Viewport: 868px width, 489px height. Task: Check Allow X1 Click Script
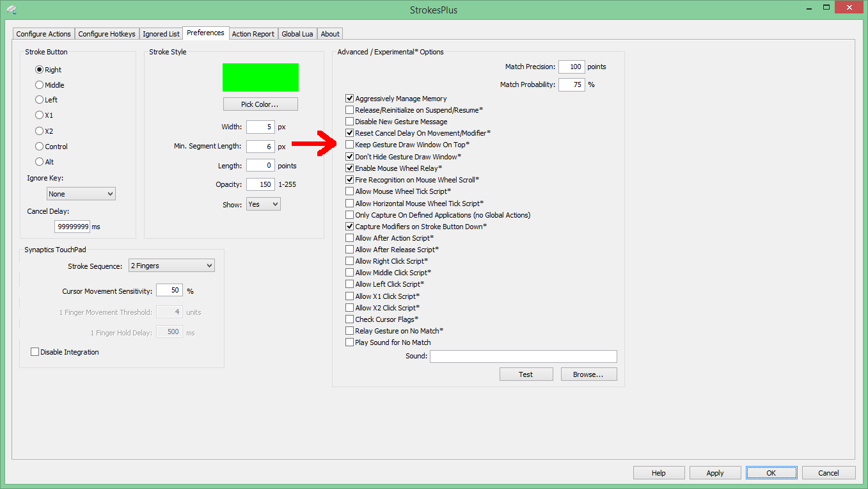pyautogui.click(x=350, y=296)
